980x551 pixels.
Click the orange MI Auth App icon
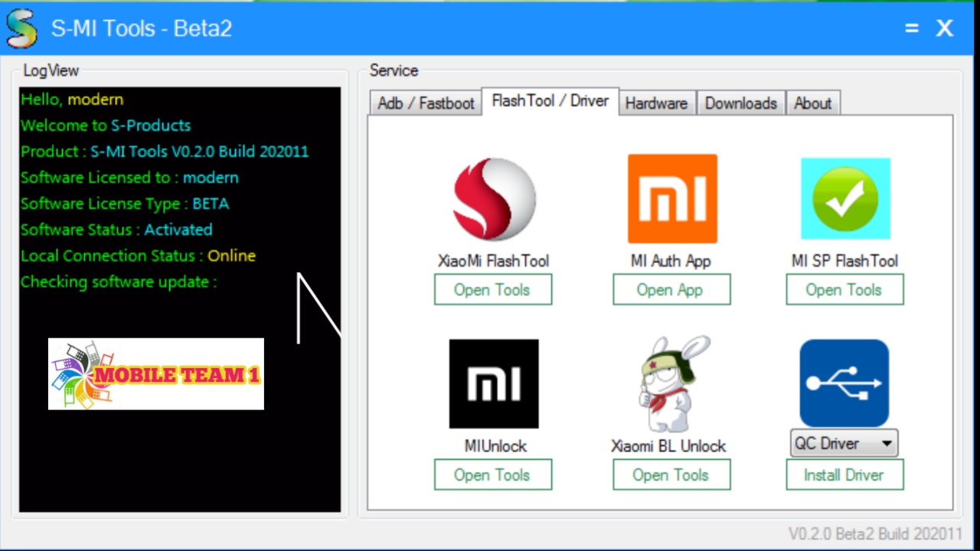(x=671, y=198)
